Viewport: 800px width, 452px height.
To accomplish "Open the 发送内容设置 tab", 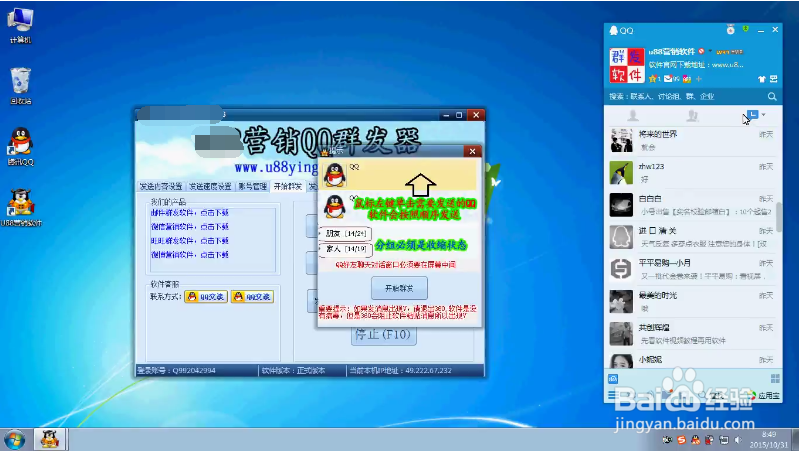I will [x=161, y=186].
